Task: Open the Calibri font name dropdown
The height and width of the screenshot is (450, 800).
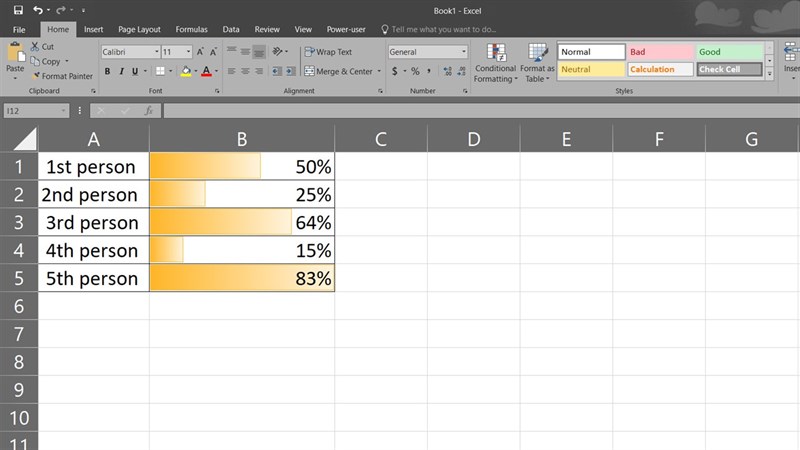Action: click(x=157, y=52)
